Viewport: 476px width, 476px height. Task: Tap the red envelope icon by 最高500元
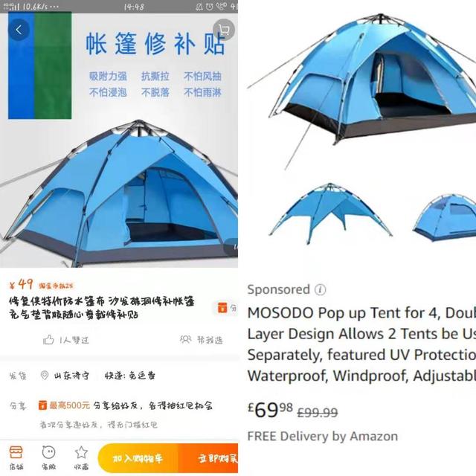tap(42, 405)
